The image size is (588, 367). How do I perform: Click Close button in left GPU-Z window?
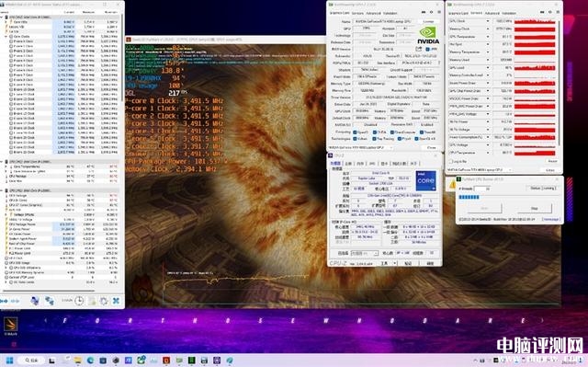coord(431,148)
